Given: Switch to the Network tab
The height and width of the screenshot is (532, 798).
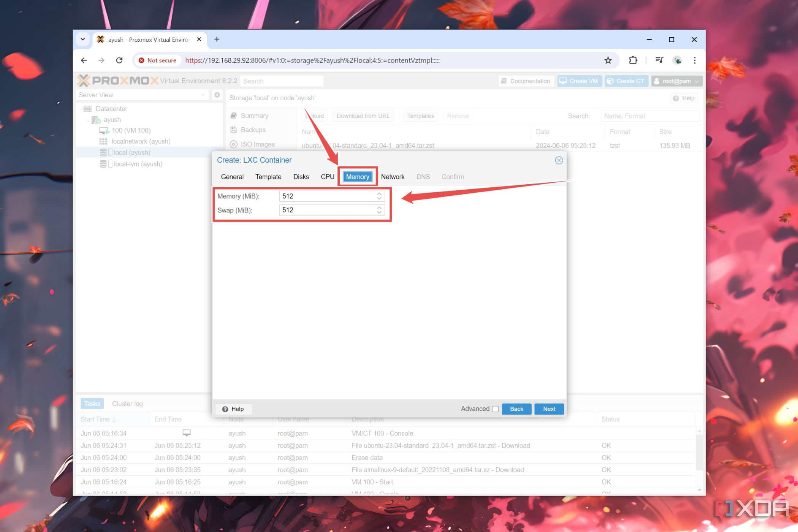Looking at the screenshot, I should click(x=392, y=176).
